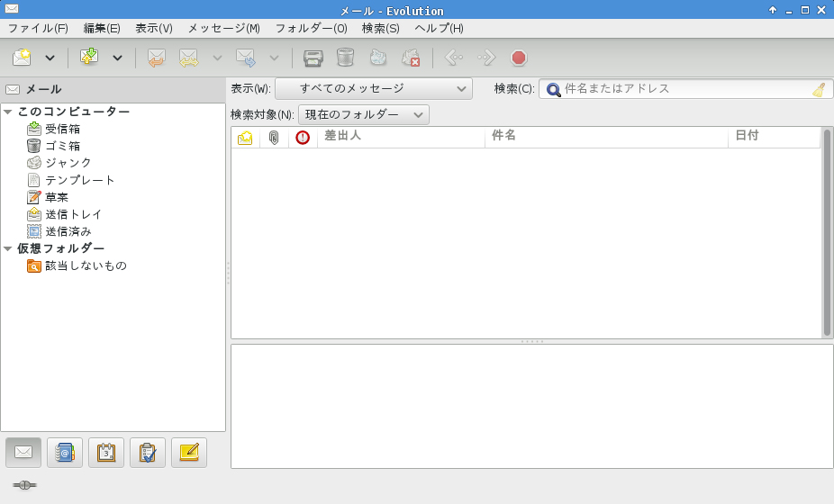The height and width of the screenshot is (504, 834).
Task: Sort by the 差出人 column header
Action: tap(400, 137)
